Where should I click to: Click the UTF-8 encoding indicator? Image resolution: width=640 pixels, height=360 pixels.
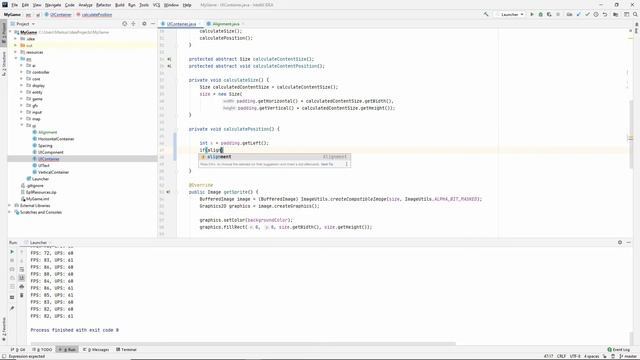(575, 356)
